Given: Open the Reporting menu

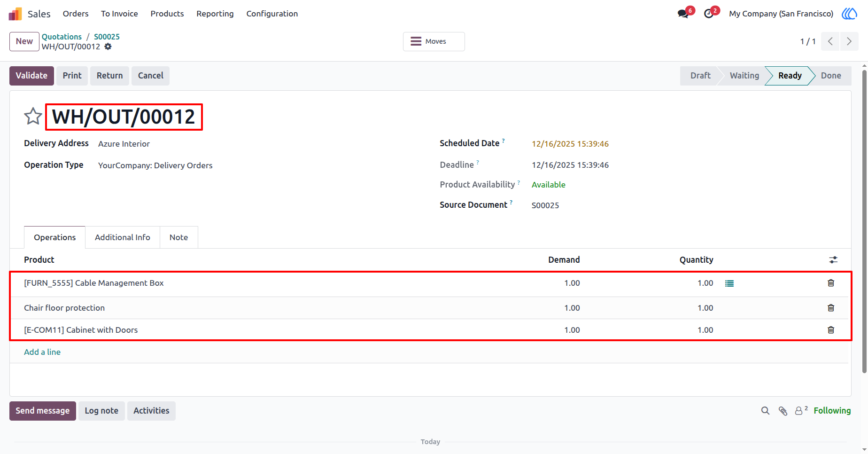Looking at the screenshot, I should (x=215, y=14).
